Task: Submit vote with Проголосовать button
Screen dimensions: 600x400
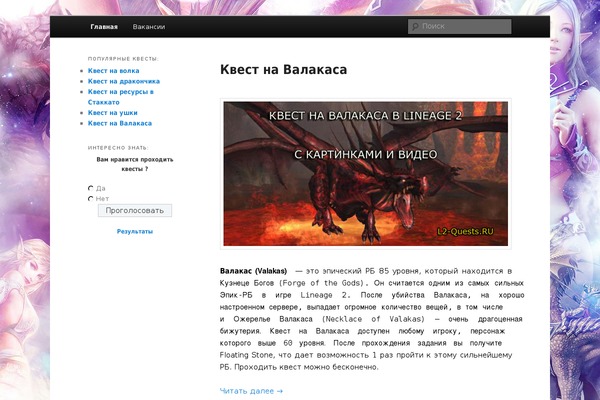Action: tap(135, 211)
